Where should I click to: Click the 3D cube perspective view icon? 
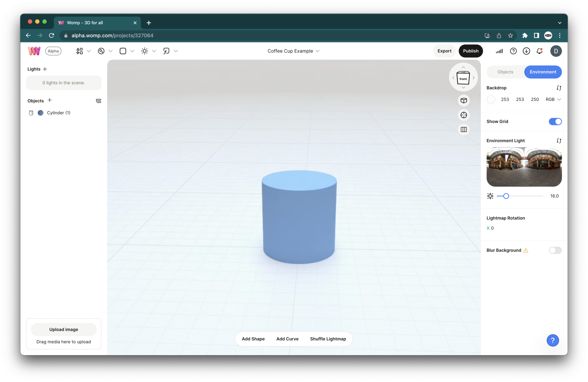tap(464, 100)
